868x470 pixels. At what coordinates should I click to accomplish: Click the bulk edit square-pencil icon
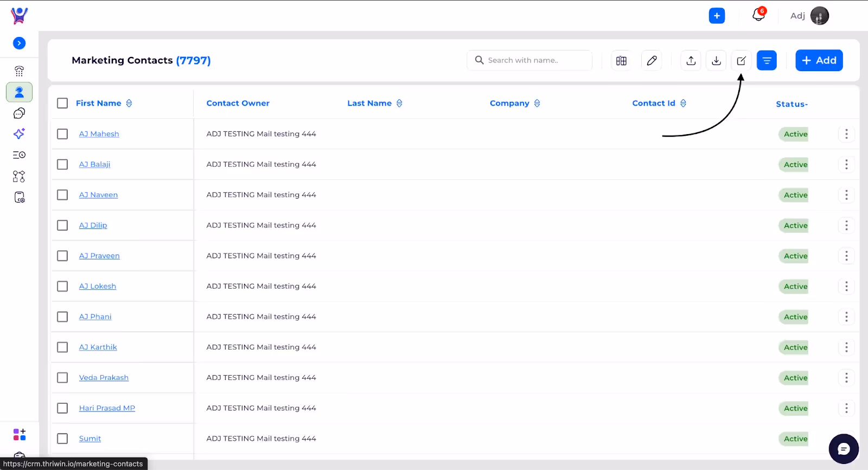(x=741, y=60)
